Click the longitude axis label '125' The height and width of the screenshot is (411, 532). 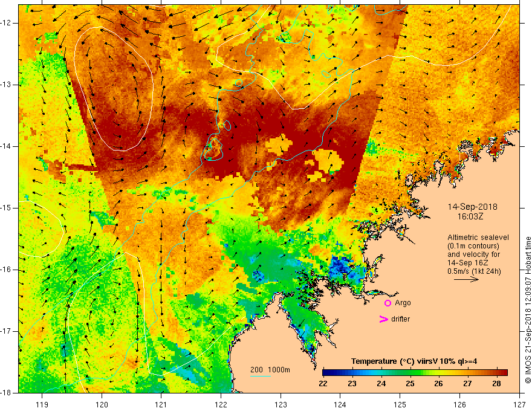[x=400, y=404]
